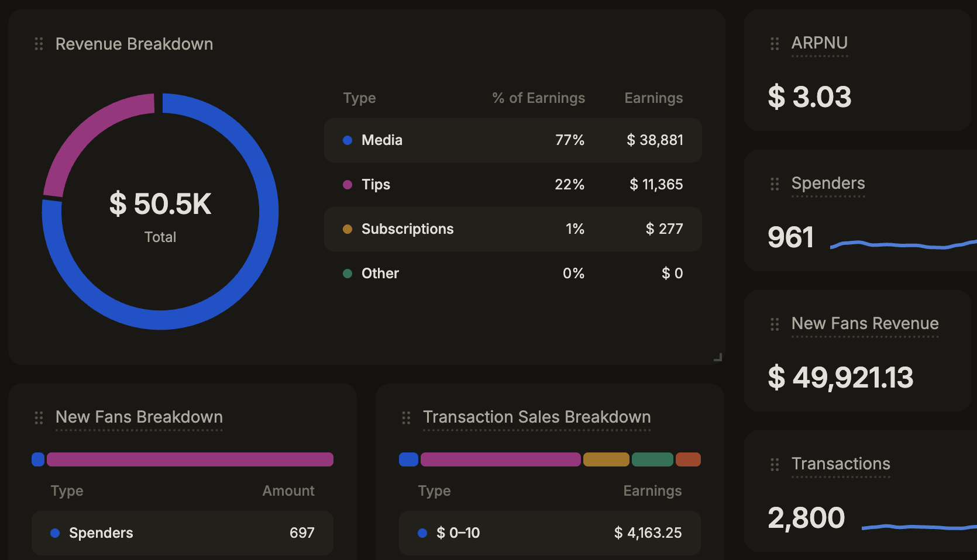Screen dimensions: 977x560
Task: Click the Revenue Breakdown resize corner handle
Action: pyautogui.click(x=718, y=357)
